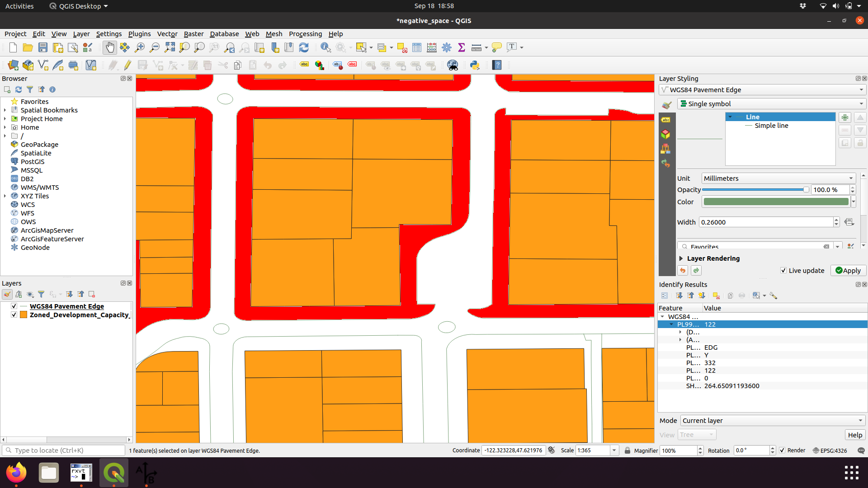The width and height of the screenshot is (868, 488).
Task: Open the Vector menu
Action: [x=167, y=34]
